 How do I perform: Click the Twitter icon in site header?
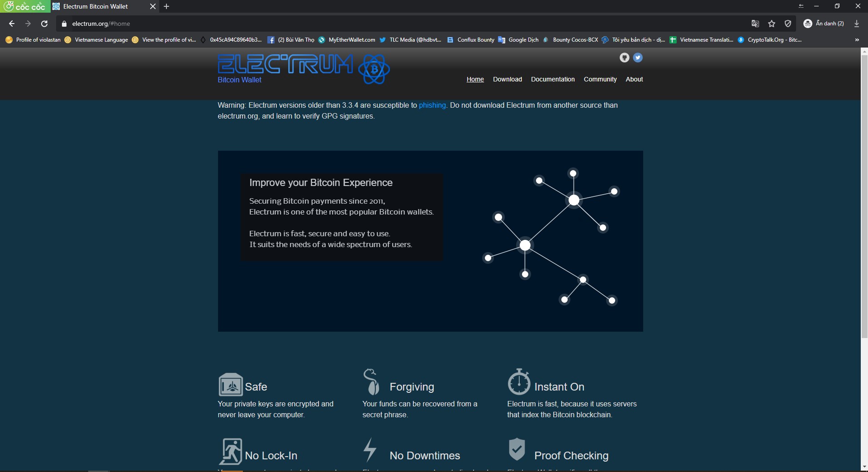[638, 57]
